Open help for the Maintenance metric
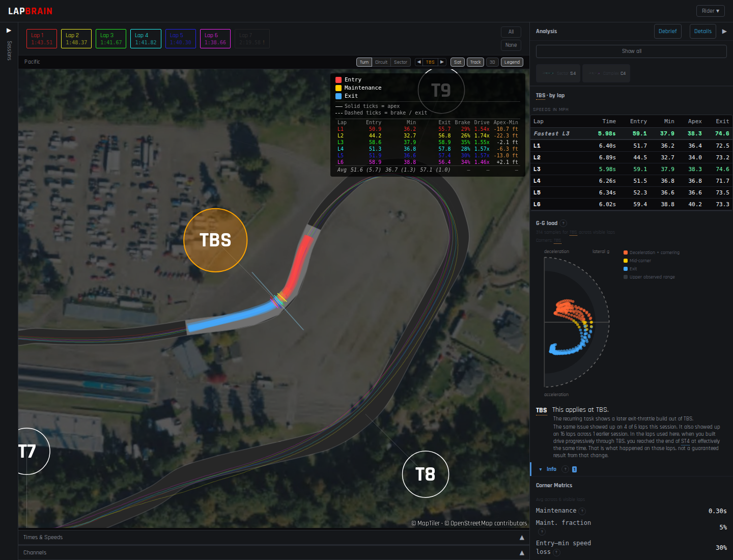The width and height of the screenshot is (733, 560). 582,511
